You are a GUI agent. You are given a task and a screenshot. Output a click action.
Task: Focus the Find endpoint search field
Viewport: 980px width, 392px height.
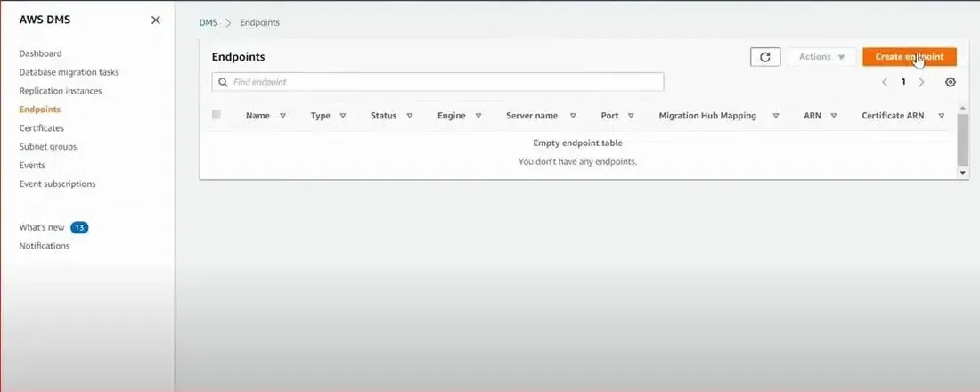coord(437,82)
